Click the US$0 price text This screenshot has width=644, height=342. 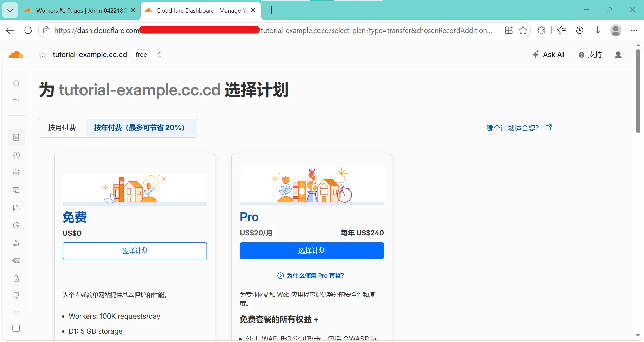pos(72,233)
